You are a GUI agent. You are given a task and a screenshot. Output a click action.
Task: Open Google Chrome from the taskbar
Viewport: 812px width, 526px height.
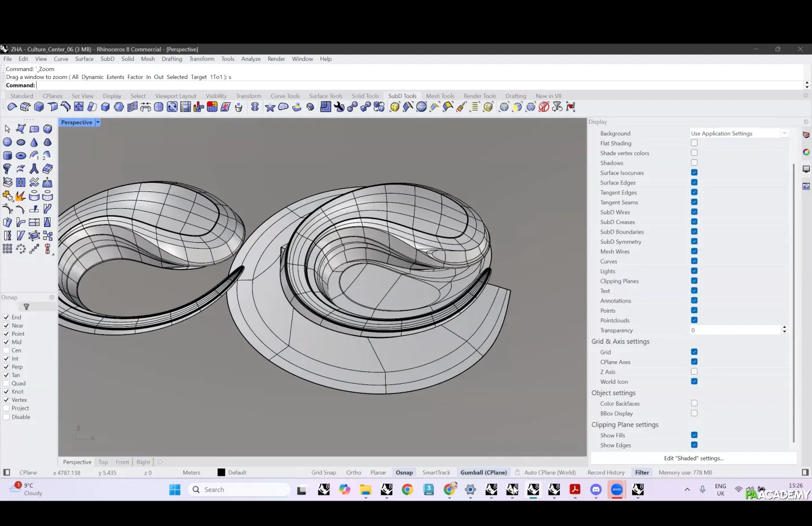(407, 490)
